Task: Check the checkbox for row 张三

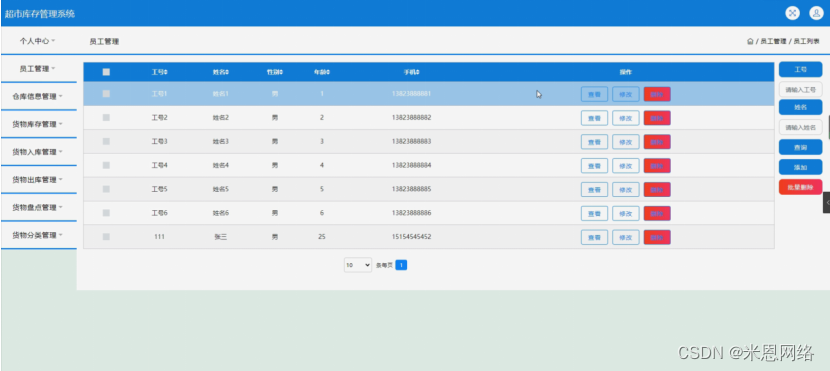Action: point(106,237)
